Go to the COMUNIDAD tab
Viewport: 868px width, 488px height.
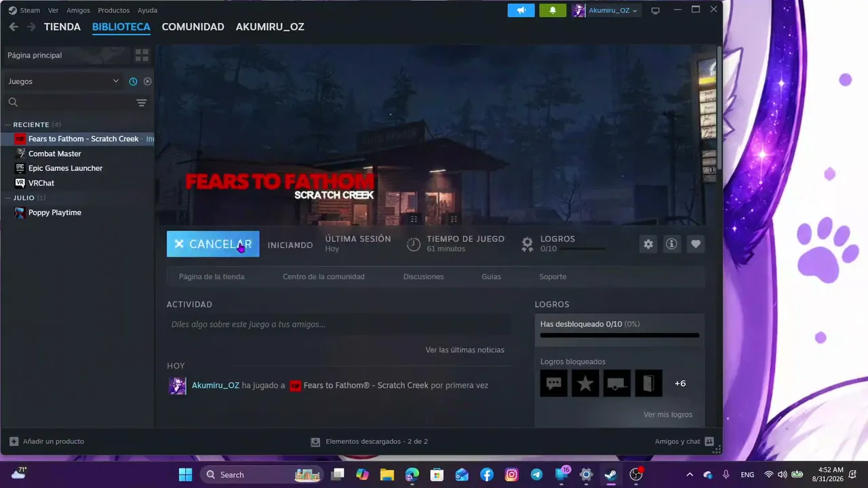pyautogui.click(x=193, y=27)
